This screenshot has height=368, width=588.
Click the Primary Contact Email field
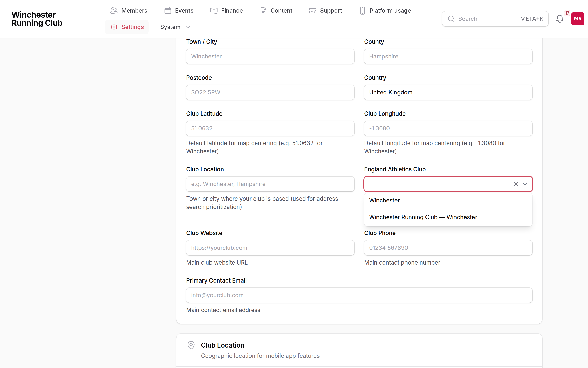tap(359, 295)
